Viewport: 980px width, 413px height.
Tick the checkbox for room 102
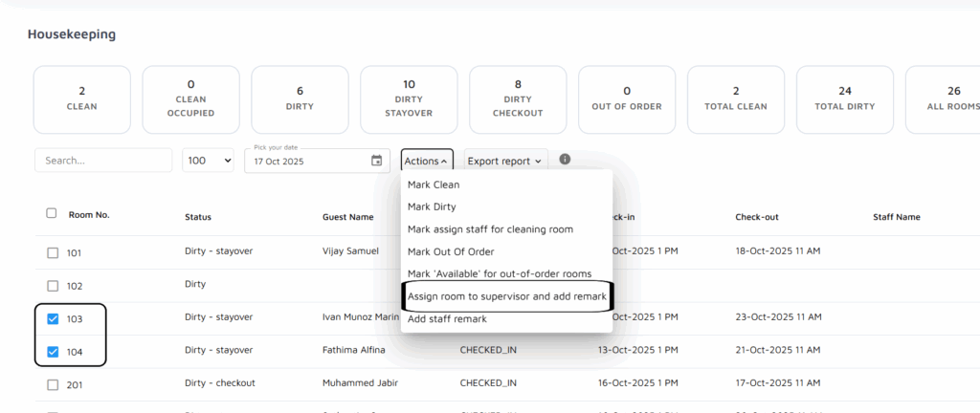click(x=53, y=286)
